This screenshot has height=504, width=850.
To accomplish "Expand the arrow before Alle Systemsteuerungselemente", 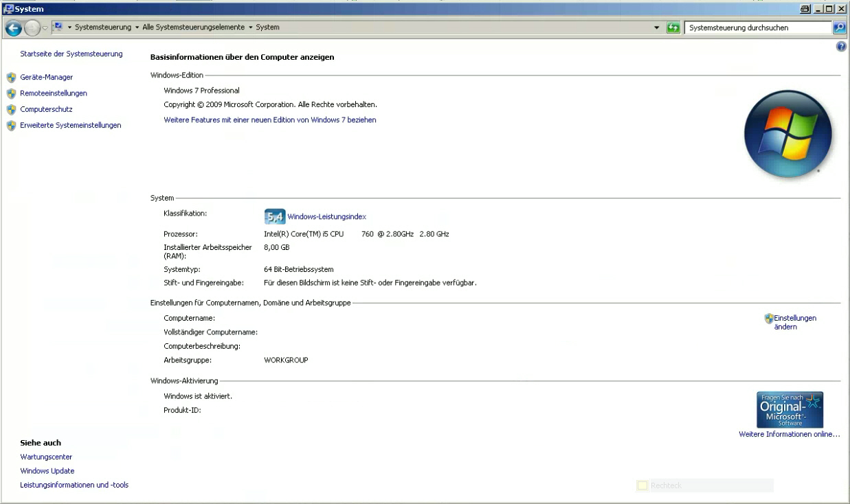I will click(137, 27).
